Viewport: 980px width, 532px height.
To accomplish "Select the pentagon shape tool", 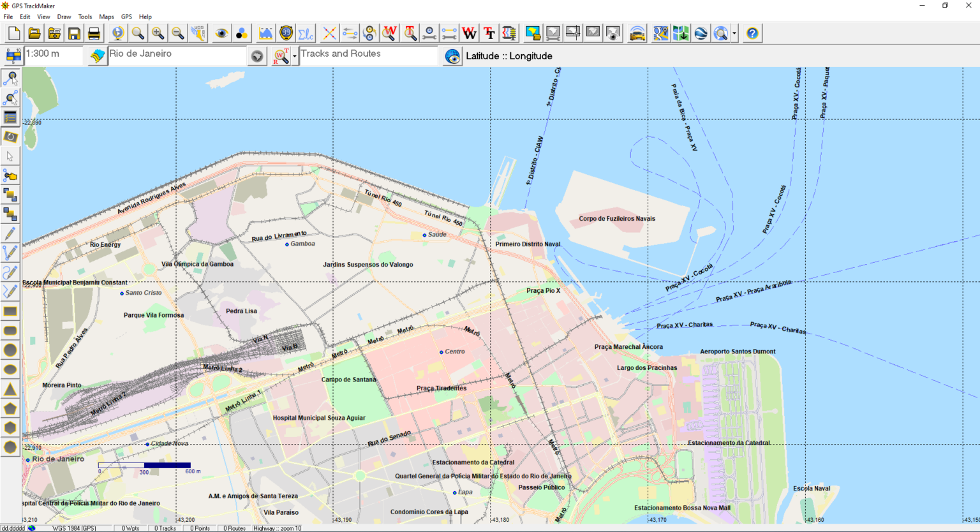I will tap(10, 408).
